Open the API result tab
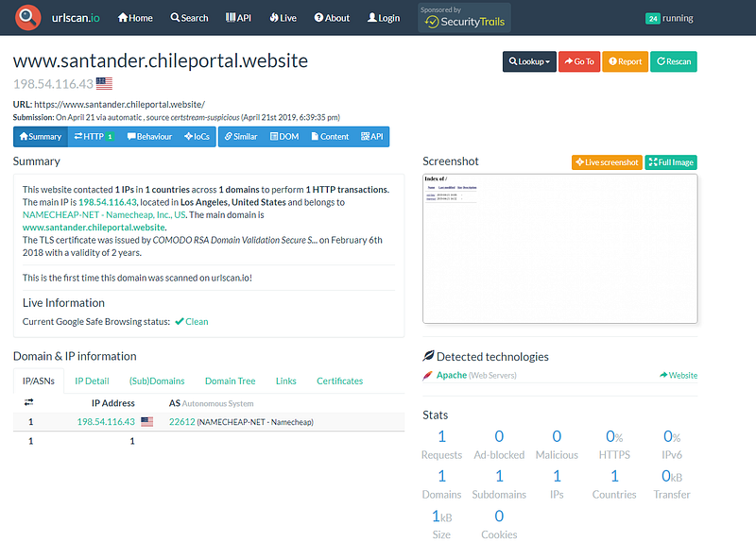The height and width of the screenshot is (559, 756). pyautogui.click(x=371, y=137)
